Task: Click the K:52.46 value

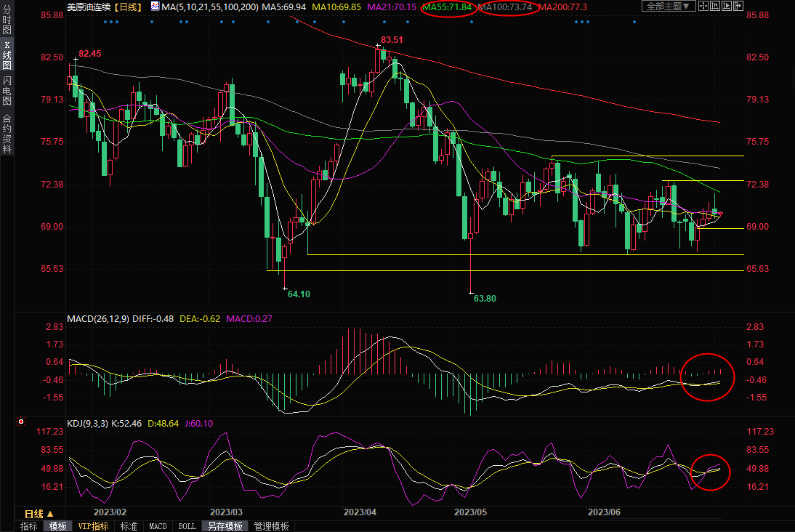Action: click(x=126, y=424)
